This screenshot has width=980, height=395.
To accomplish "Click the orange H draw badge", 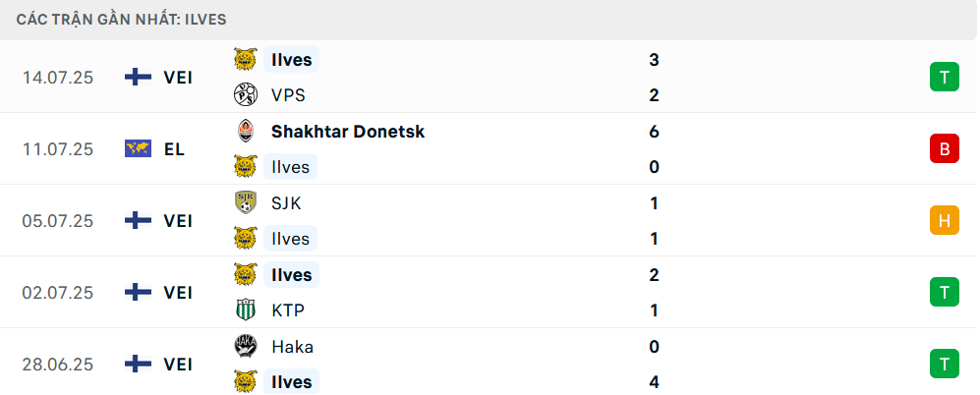I will (945, 221).
